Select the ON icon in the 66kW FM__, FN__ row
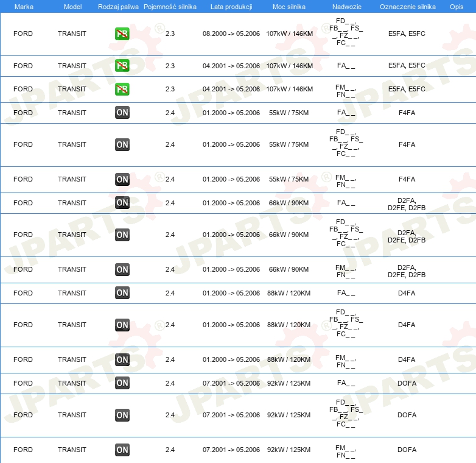Image resolution: width=476 pixels, height=463 pixels. [122, 270]
